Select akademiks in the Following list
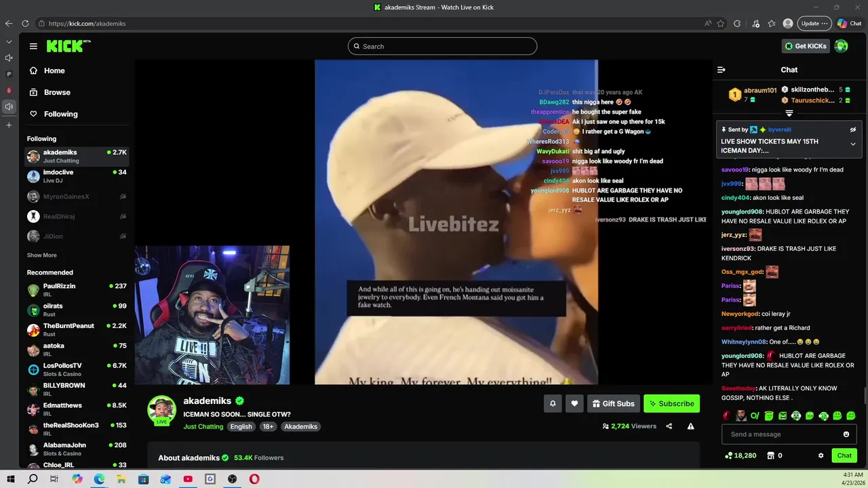The width and height of the screenshot is (868, 488). (x=77, y=157)
